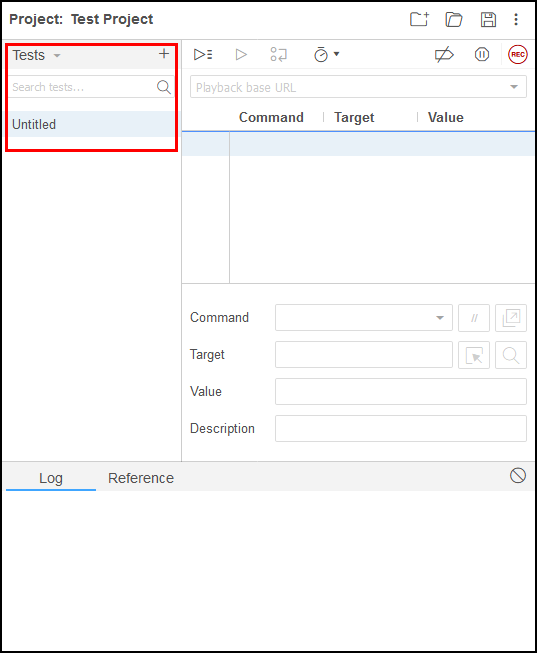Open an existing project folder icon
The height and width of the screenshot is (653, 537).
pos(454,19)
